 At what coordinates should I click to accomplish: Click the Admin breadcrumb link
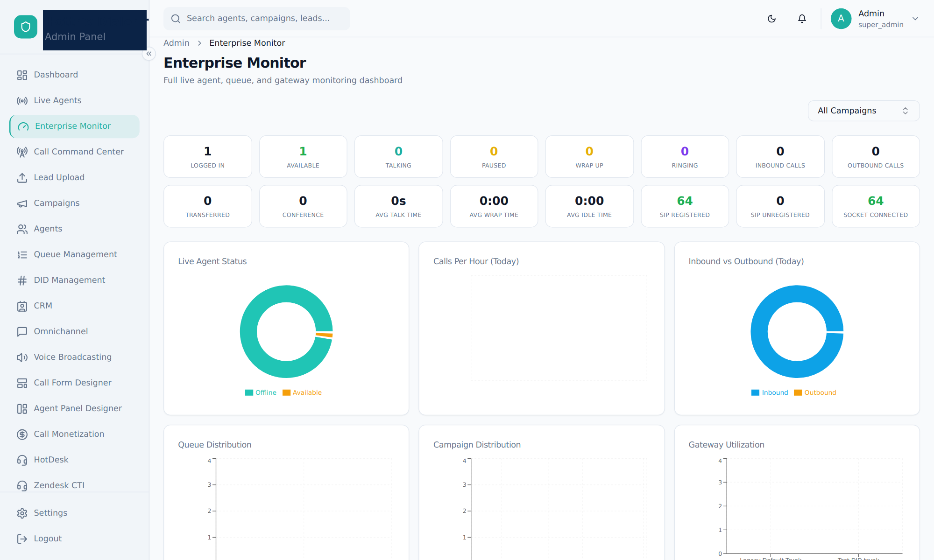pyautogui.click(x=177, y=43)
